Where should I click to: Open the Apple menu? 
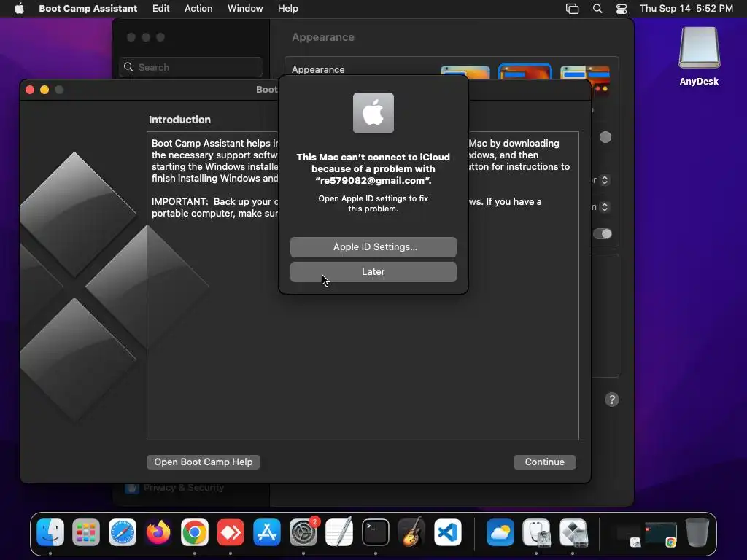(x=19, y=8)
